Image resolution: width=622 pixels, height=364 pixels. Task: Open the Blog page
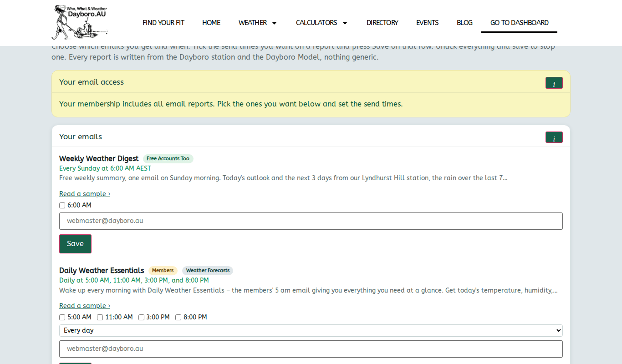point(464,23)
